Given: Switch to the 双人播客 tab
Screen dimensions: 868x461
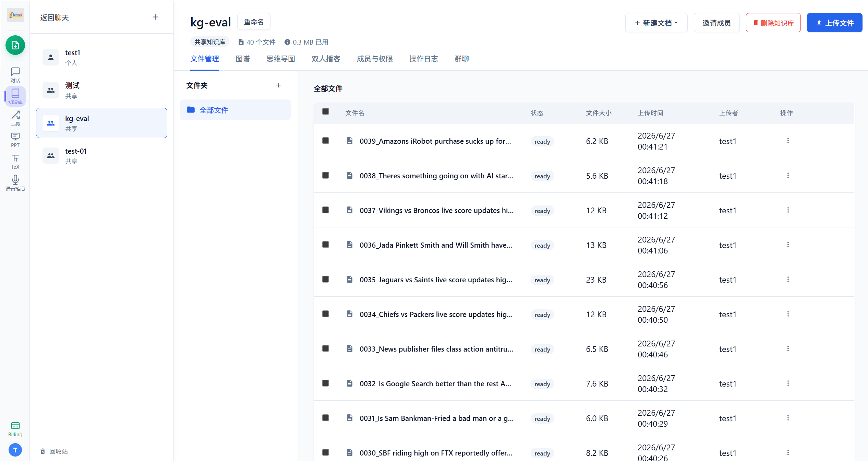Looking at the screenshot, I should point(326,59).
